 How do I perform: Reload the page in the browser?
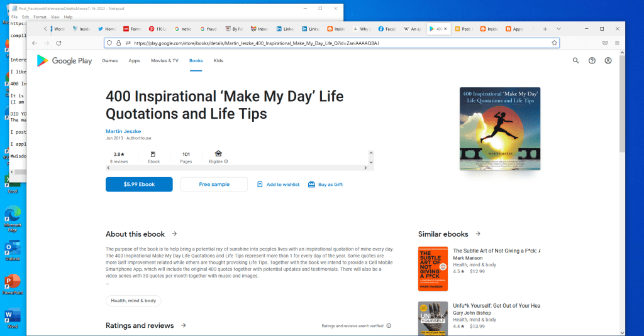(x=58, y=43)
